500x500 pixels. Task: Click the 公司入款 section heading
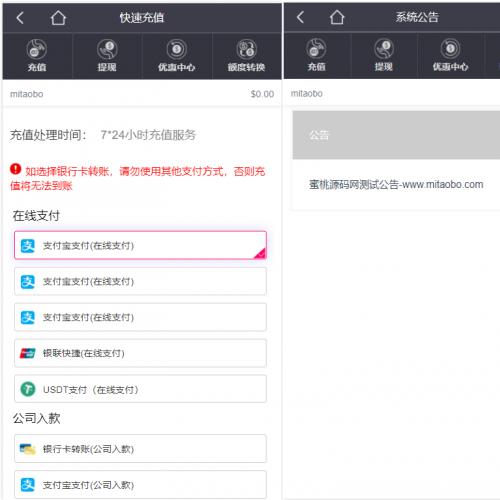click(x=36, y=418)
